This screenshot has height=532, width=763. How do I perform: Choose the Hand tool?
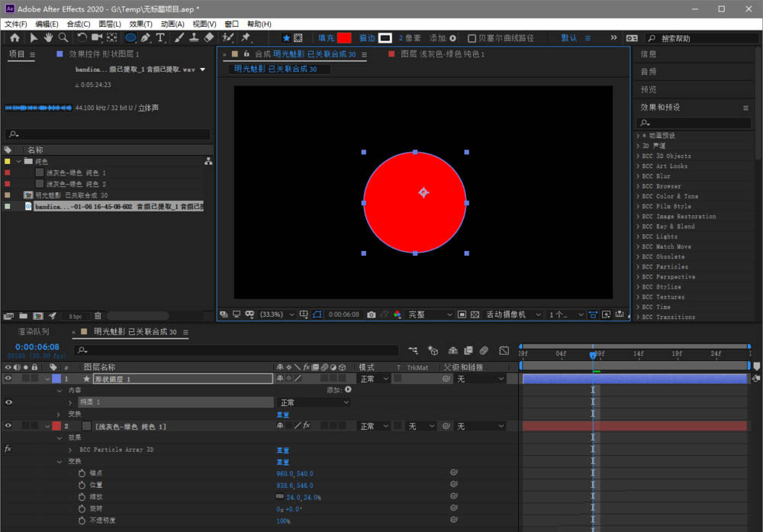[x=48, y=37]
